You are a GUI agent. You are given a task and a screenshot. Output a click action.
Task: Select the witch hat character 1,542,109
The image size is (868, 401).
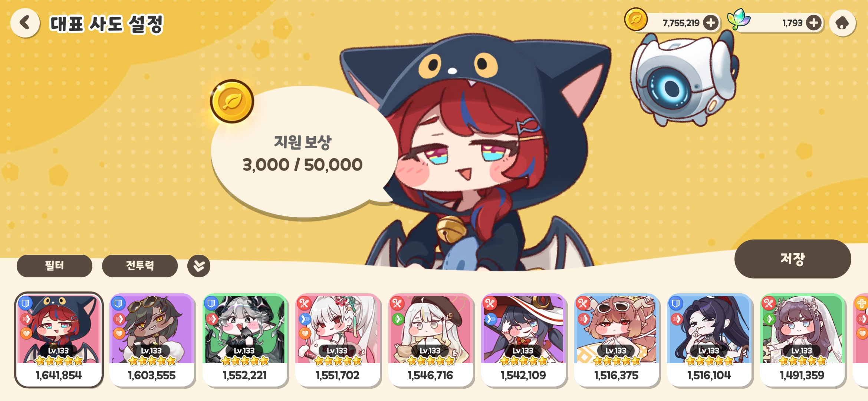click(x=523, y=340)
